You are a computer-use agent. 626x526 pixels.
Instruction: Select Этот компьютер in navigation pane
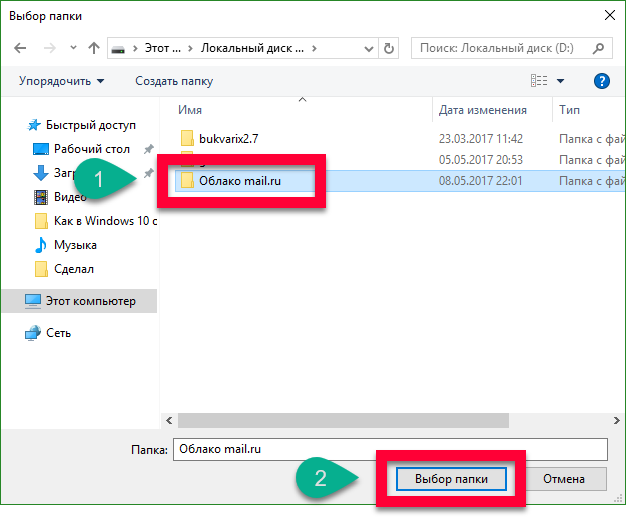pos(88,300)
